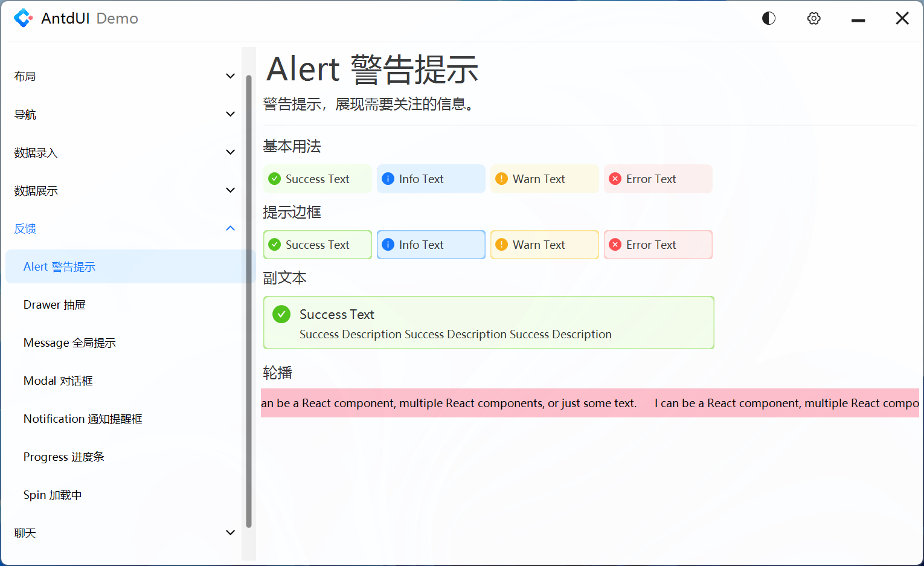
Task: Click red error icon in bordered Error alert
Action: 615,245
